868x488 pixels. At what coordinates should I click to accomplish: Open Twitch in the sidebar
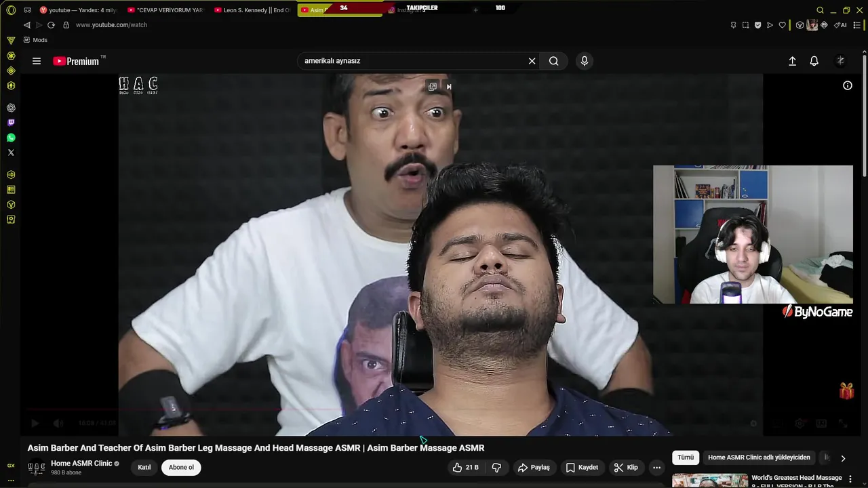(x=11, y=123)
